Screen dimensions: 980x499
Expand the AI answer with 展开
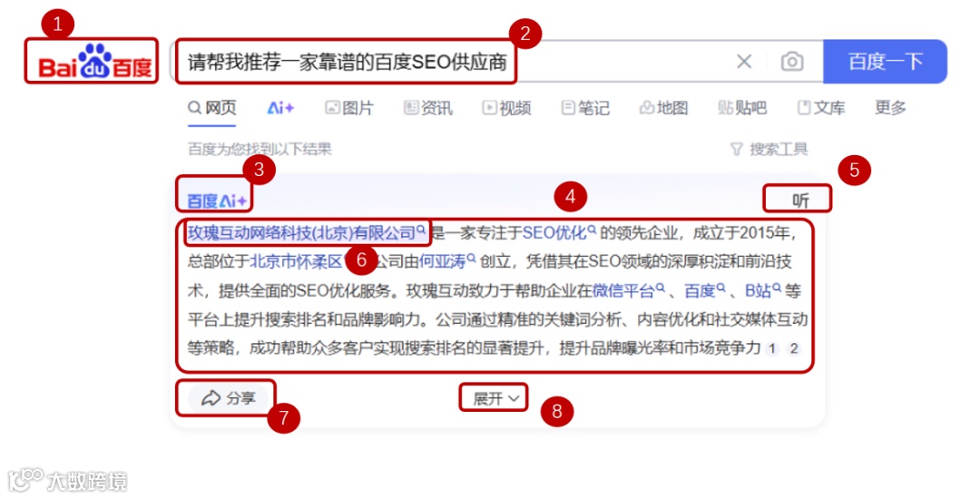coord(495,398)
